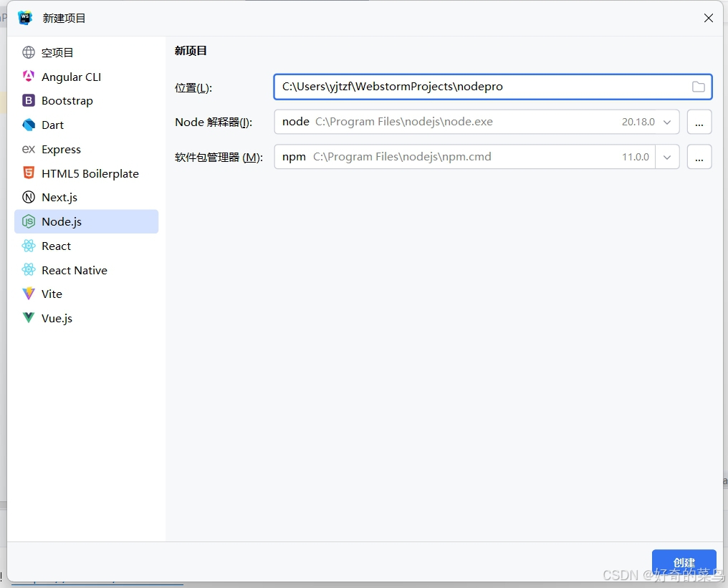Click the Bootstrap B icon

click(x=29, y=100)
